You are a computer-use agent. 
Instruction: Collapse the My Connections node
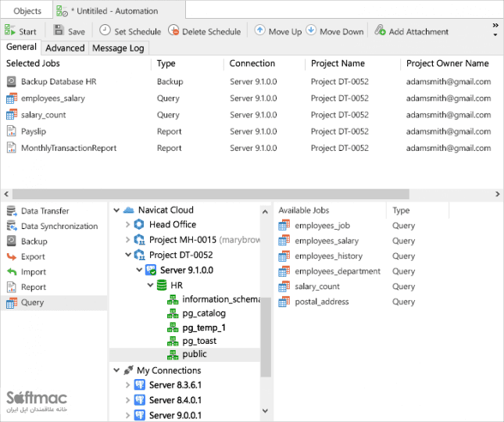pos(116,370)
